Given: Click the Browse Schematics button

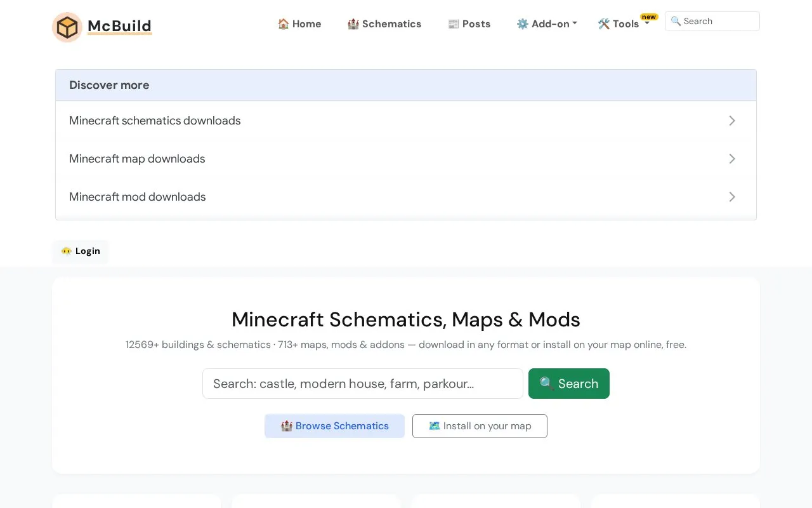Looking at the screenshot, I should 334,426.
